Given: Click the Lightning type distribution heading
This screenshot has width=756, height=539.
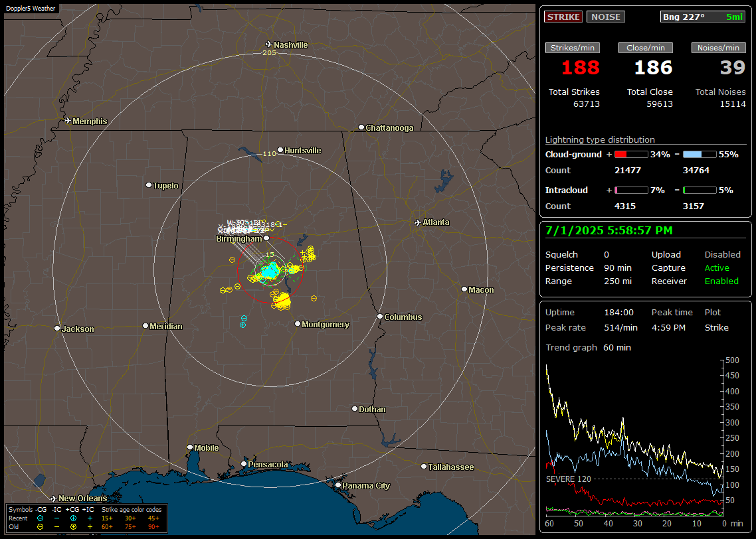Looking at the screenshot, I should pos(600,139).
